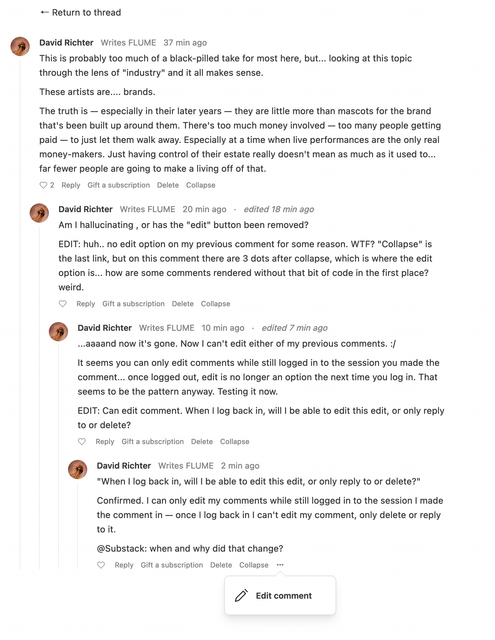Like the 10 min ago comment heart
The height and width of the screenshot is (640, 495).
[x=82, y=442]
